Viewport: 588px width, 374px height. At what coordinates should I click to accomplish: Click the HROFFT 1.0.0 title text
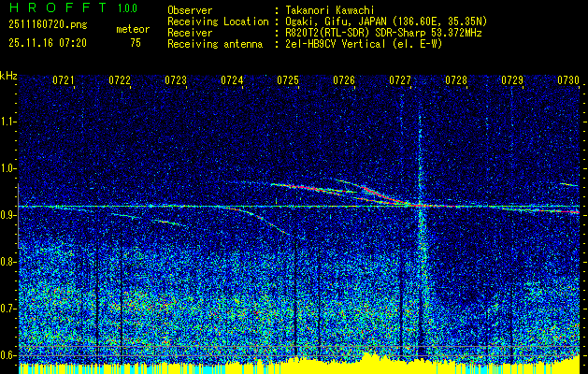click(74, 7)
